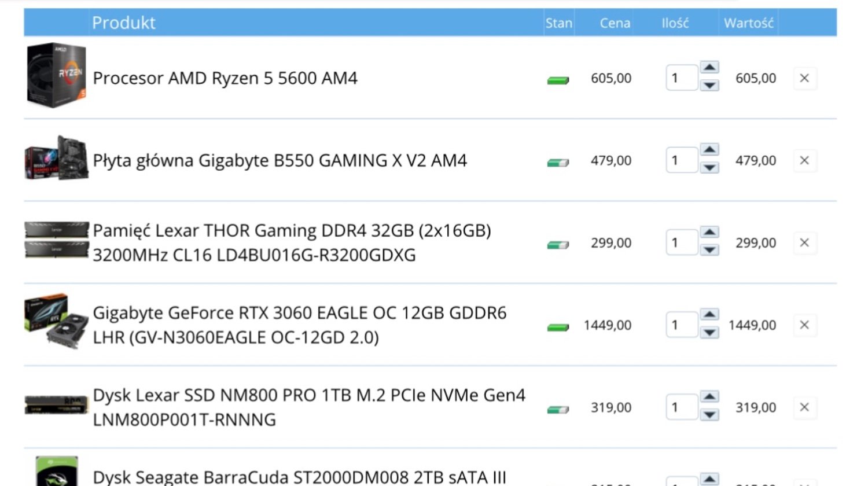Open Dysk Seagate BarraCuda ST2000DM008 link
Screen dimensions: 868x486
click(x=300, y=478)
